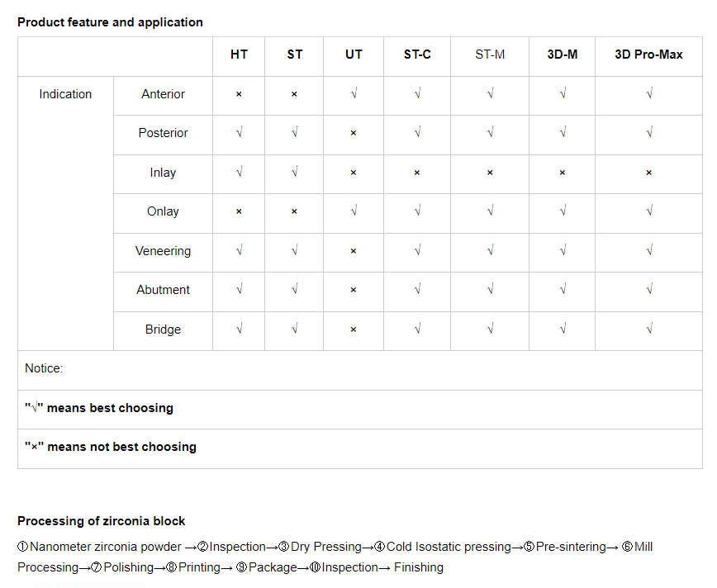This screenshot has width=717, height=588.
Task: Click the cross mark for UT Posterior
Action: tap(354, 133)
